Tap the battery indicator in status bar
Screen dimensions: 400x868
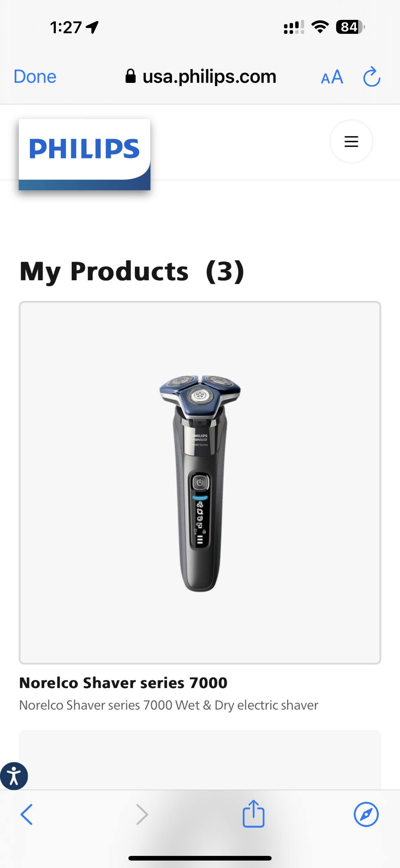[x=350, y=27]
